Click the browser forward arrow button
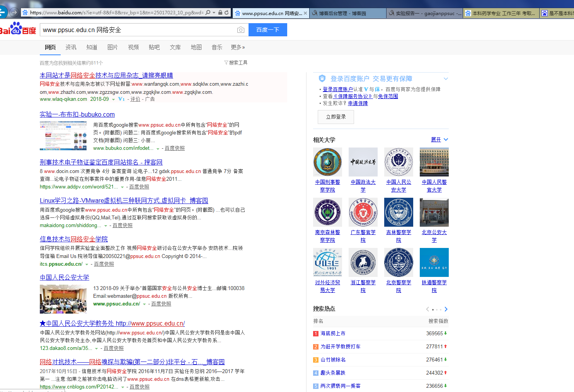The width and height of the screenshot is (574, 392). click(14, 12)
